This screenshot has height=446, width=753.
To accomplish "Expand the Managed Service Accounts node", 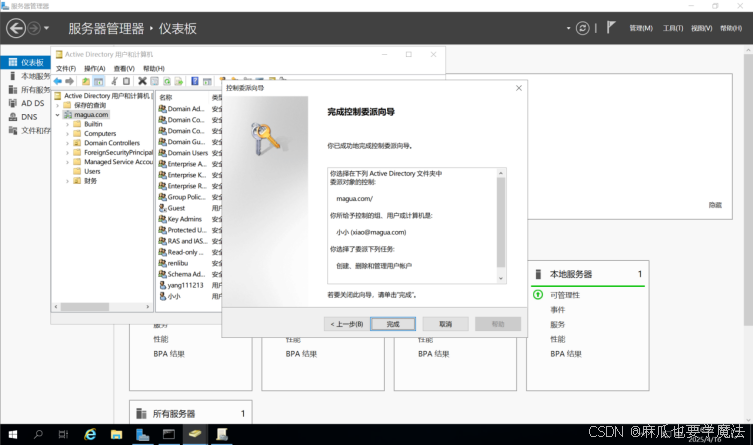I will (x=68, y=162).
